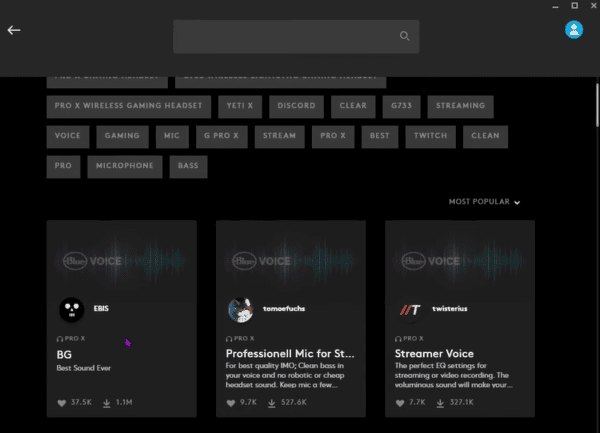Open Streamer Voice preset title

[434, 354]
